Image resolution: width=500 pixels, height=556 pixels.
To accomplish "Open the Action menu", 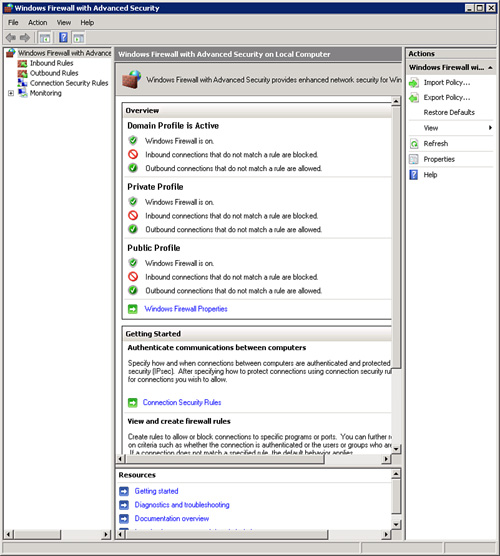I will pos(38,23).
